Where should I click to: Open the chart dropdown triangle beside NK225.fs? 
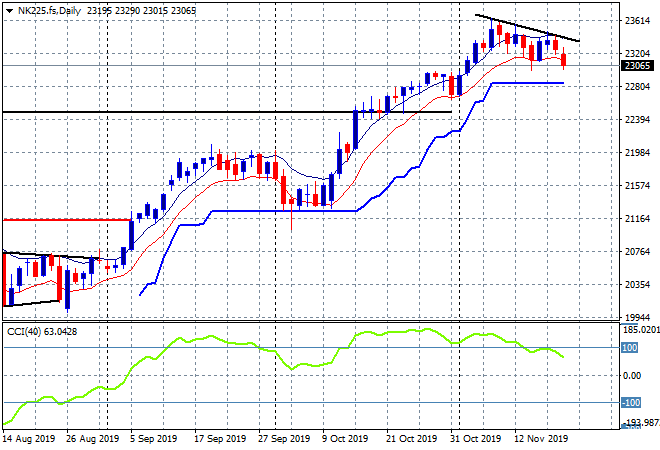(9, 11)
